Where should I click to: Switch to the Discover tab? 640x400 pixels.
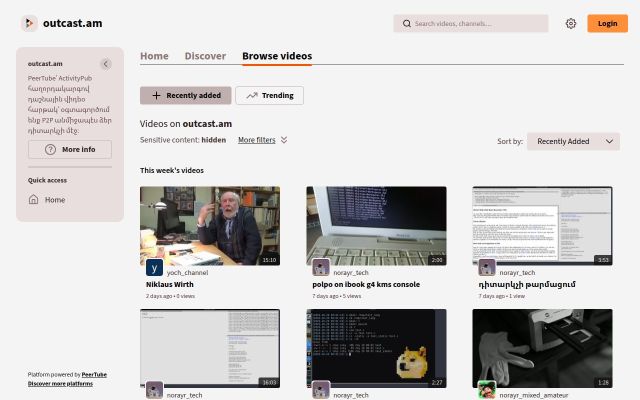tap(205, 56)
